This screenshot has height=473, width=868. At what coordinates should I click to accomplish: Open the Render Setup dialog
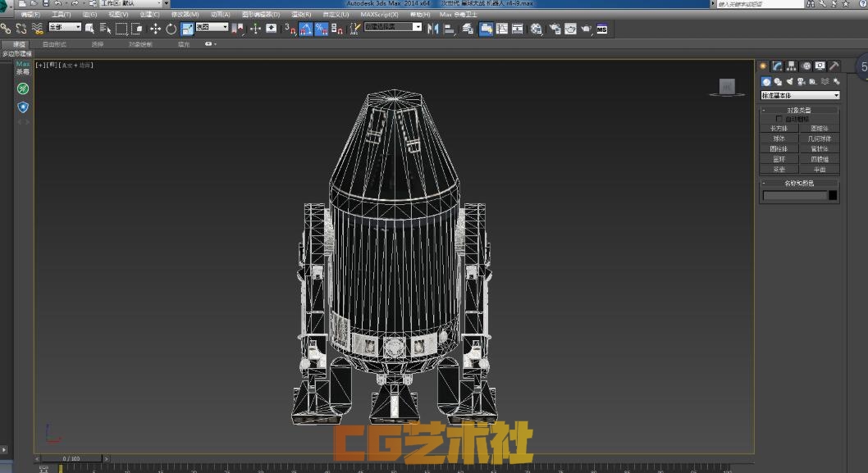pyautogui.click(x=555, y=29)
